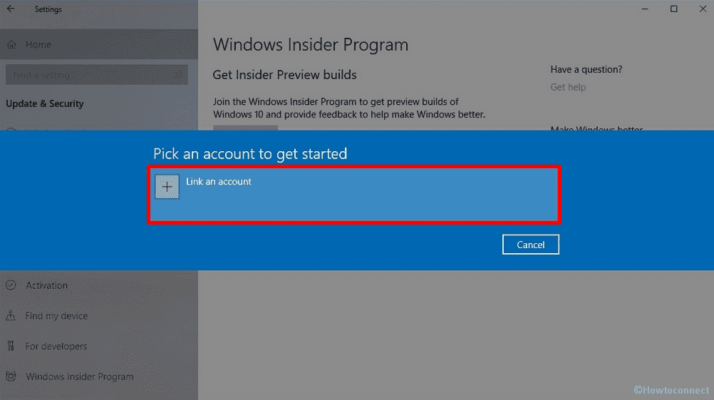Click the Find my device person icon
714x400 pixels.
tap(11, 315)
